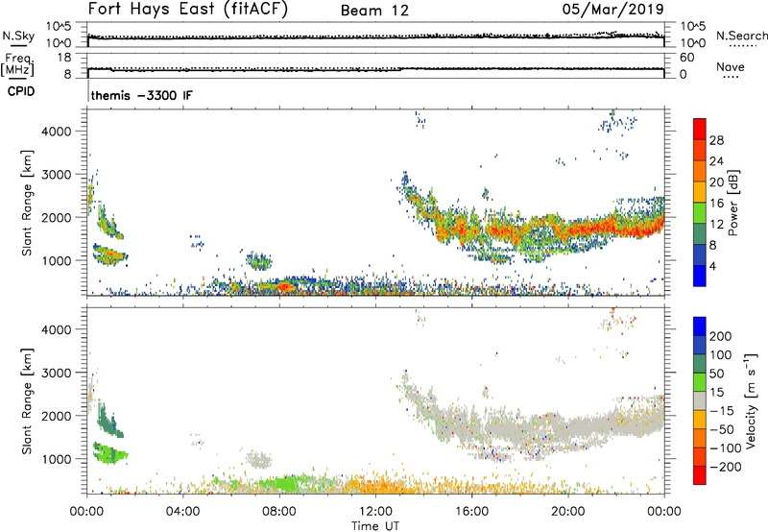Click the "4000" tick on power panel
The width and height of the screenshot is (768, 532).
[57, 132]
